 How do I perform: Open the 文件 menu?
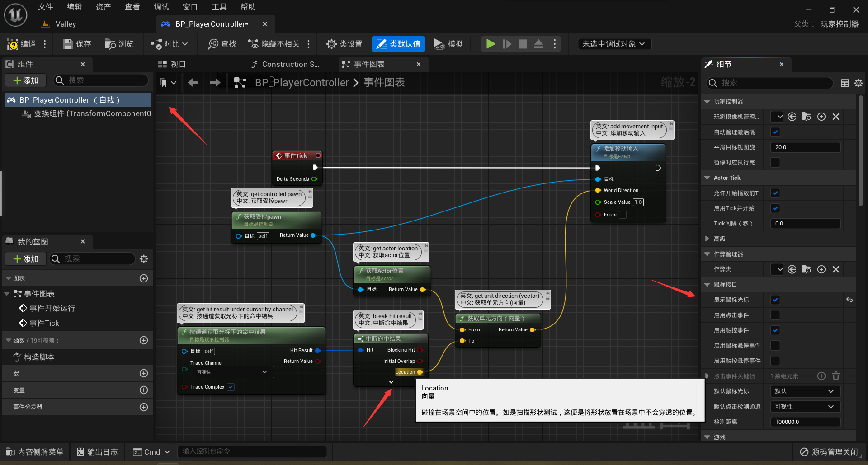(x=45, y=7)
